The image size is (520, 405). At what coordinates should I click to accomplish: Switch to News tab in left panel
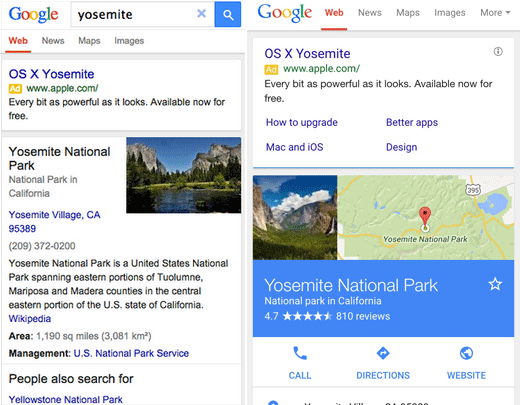coord(53,41)
